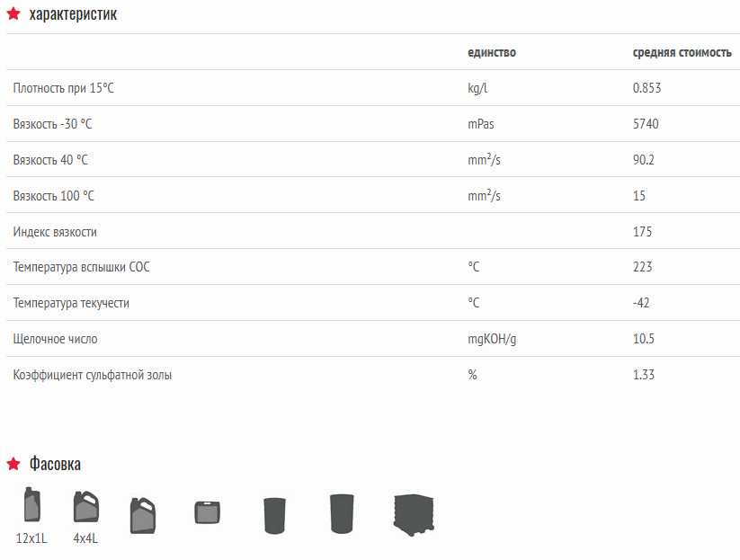Click the 12x1L label text
Screen dimensions: 740x560
click(31, 538)
